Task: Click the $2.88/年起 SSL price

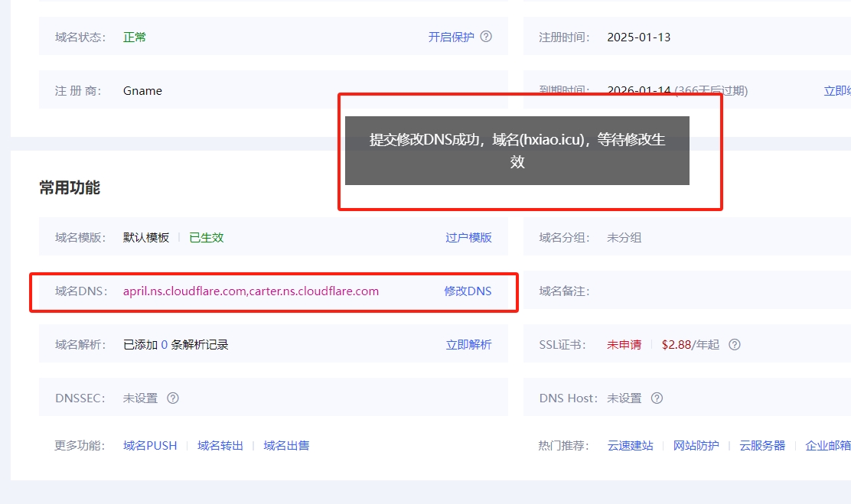Action: [690, 344]
